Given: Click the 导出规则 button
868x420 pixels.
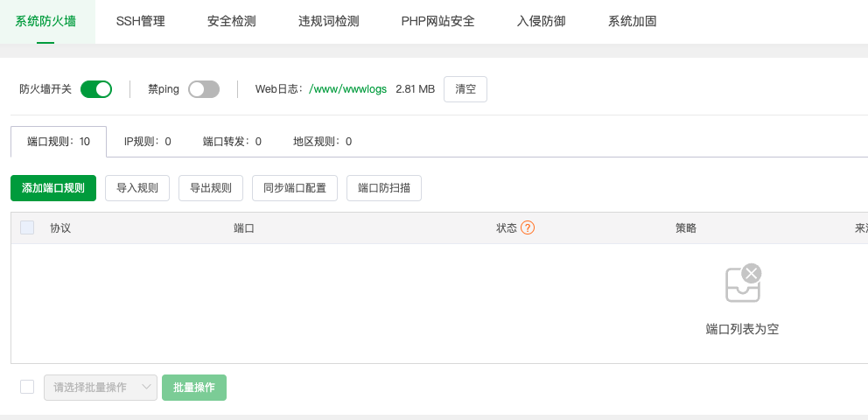Looking at the screenshot, I should [x=211, y=188].
